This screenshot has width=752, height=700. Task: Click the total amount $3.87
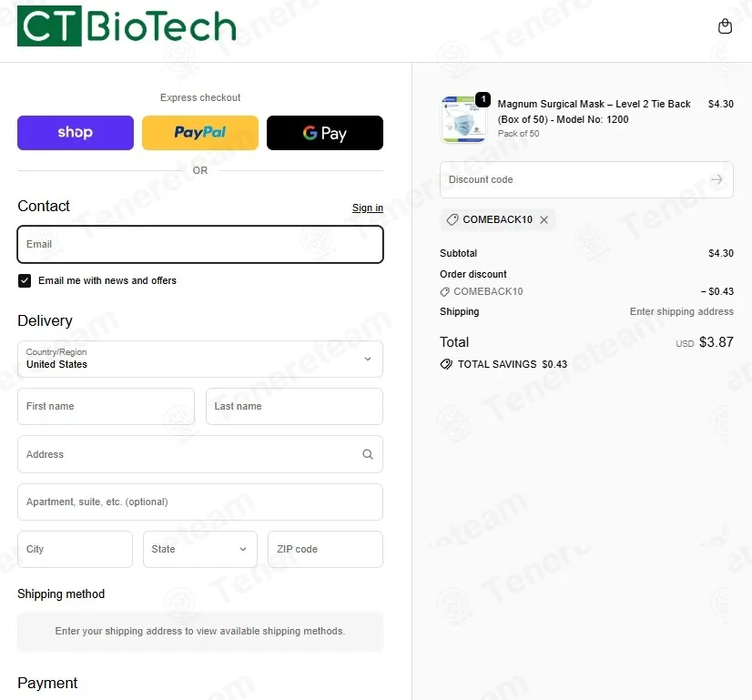pyautogui.click(x=716, y=342)
